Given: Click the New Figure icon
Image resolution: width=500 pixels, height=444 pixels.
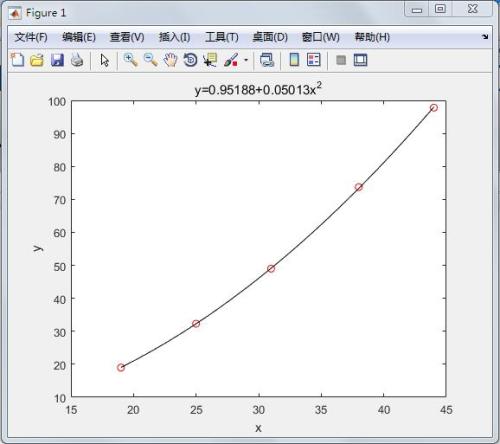Looking at the screenshot, I should pos(17,60).
